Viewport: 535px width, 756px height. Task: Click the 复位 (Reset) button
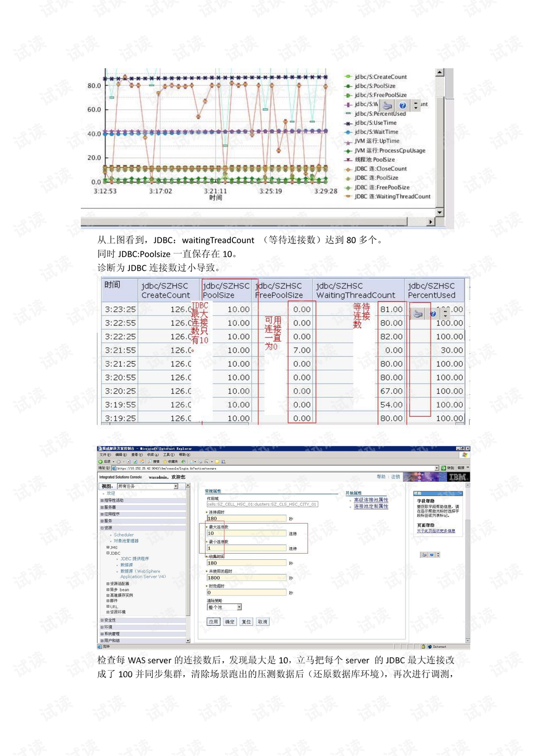click(246, 622)
